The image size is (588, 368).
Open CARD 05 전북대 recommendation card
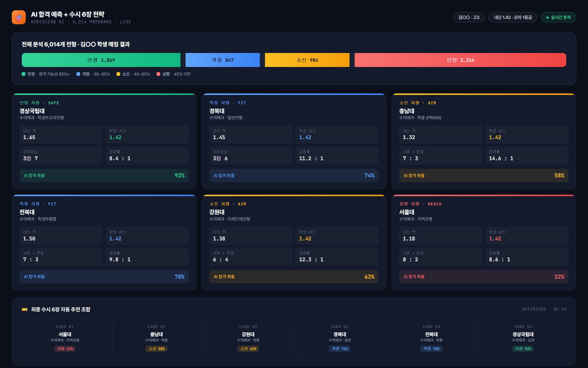click(431, 338)
